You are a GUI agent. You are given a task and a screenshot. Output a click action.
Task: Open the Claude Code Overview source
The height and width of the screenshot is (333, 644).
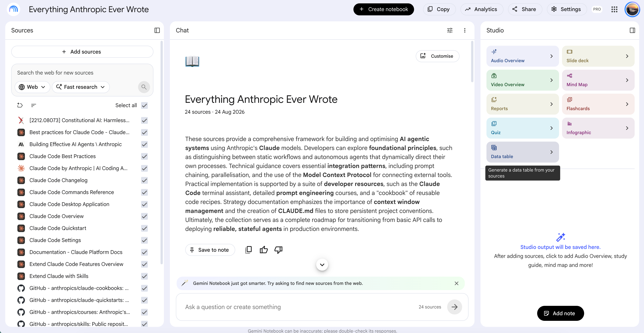pos(57,216)
